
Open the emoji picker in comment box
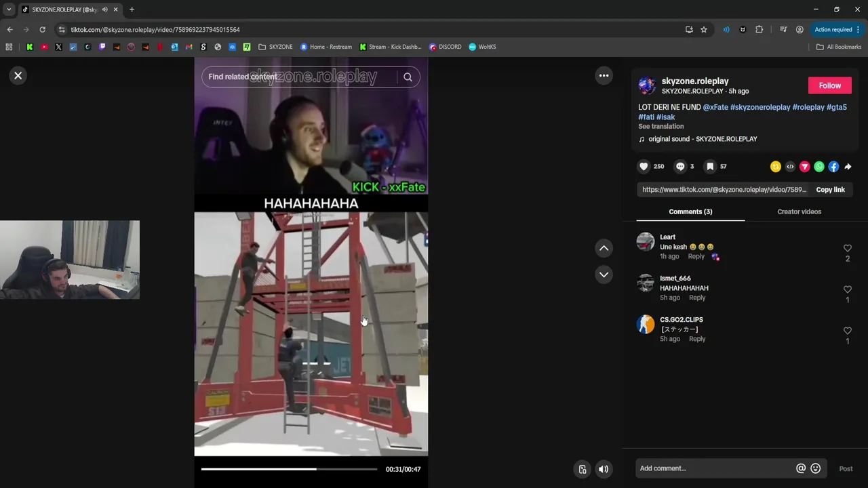tap(816, 468)
